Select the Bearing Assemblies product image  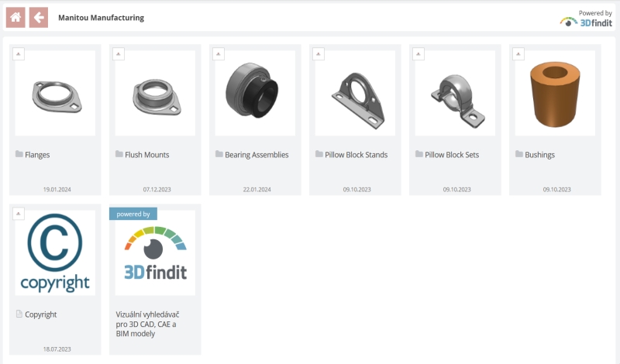(255, 93)
